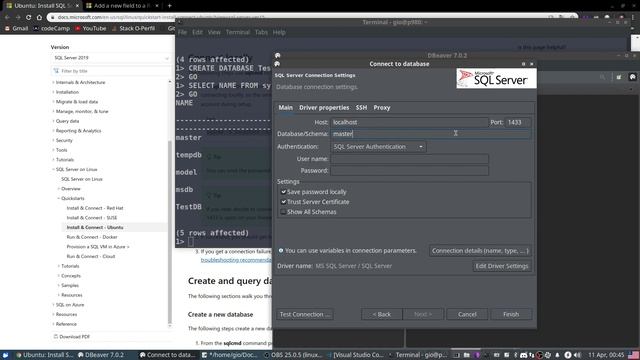Click the Test Connection button

pyautogui.click(x=304, y=314)
